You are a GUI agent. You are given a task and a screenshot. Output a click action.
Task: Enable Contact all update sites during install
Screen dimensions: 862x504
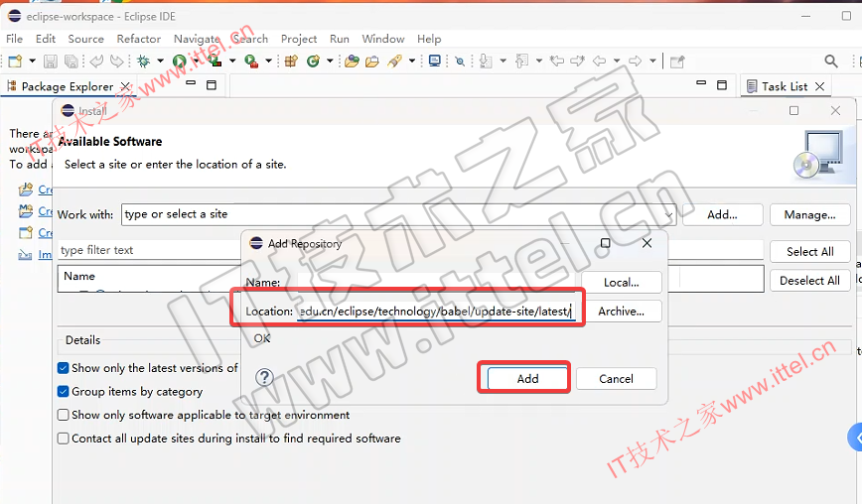(x=64, y=439)
